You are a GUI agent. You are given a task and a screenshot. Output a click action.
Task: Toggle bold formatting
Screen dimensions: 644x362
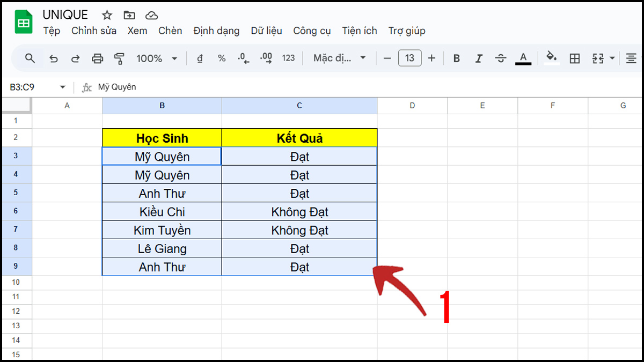pyautogui.click(x=456, y=58)
